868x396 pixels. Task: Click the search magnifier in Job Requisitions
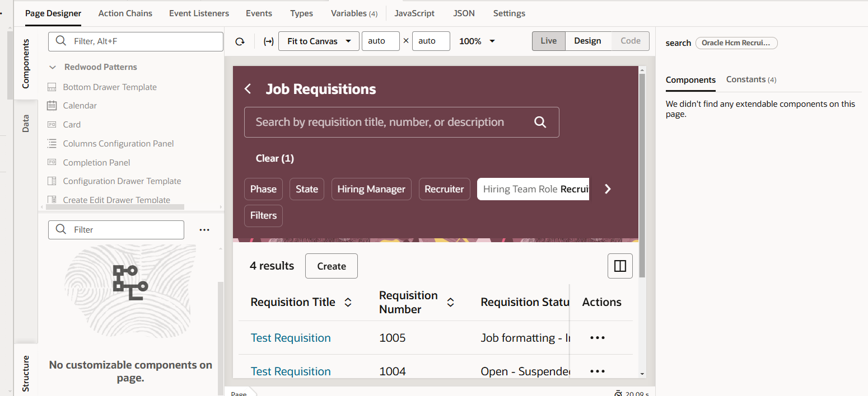(x=539, y=122)
